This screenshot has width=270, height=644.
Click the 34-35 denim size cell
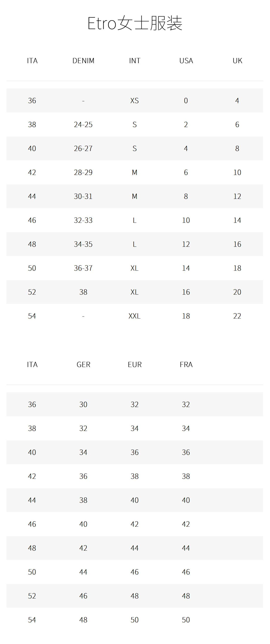pos(83,244)
